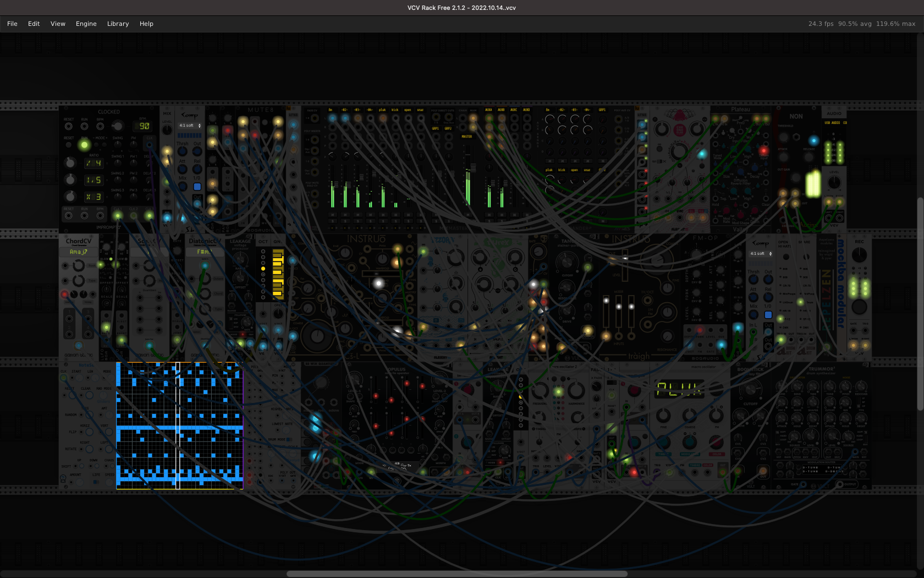Viewport: 924px width, 578px height.
Task: Open the Library menu
Action: coord(118,24)
